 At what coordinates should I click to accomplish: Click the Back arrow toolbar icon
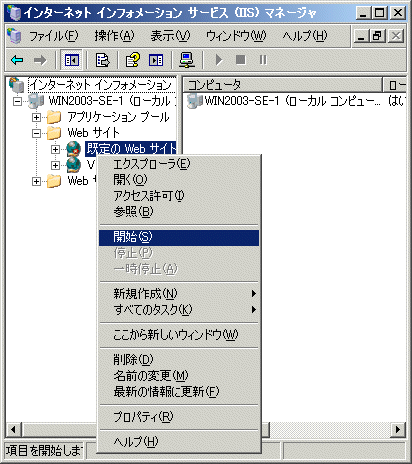(x=17, y=60)
